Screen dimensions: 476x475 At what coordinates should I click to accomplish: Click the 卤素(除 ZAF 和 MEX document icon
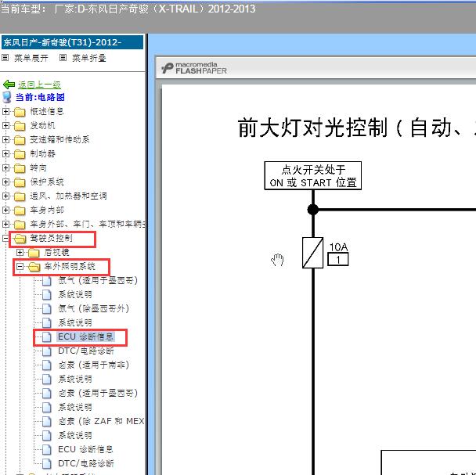[46, 421]
